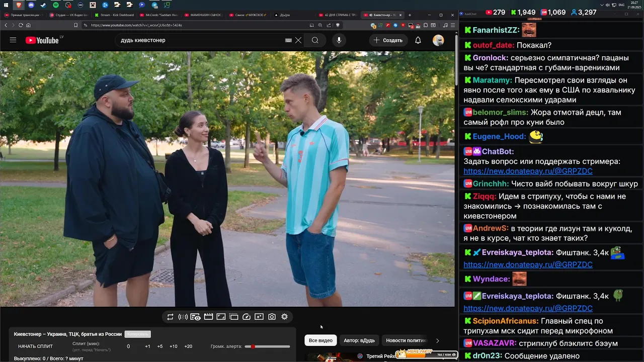
Task: Go back in the browser
Action: [6, 25]
